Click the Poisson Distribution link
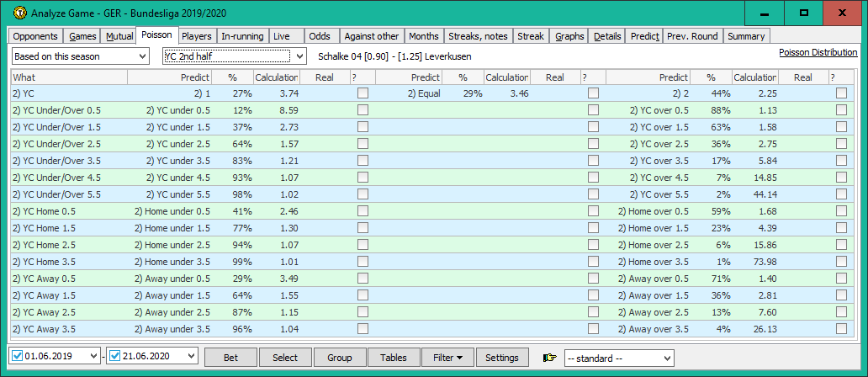This screenshot has height=377, width=868. tap(818, 52)
